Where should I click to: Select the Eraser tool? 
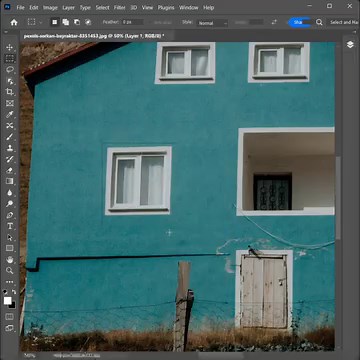[x=10, y=170]
